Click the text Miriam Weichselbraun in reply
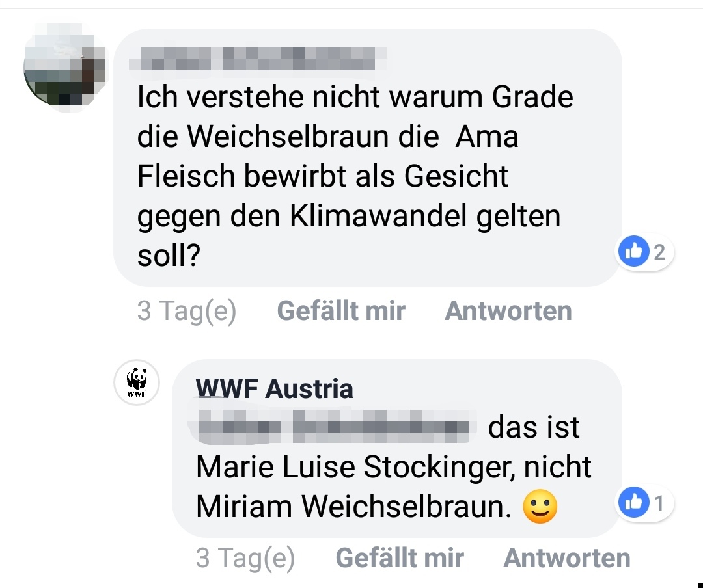The width and height of the screenshot is (703, 588). 353,507
